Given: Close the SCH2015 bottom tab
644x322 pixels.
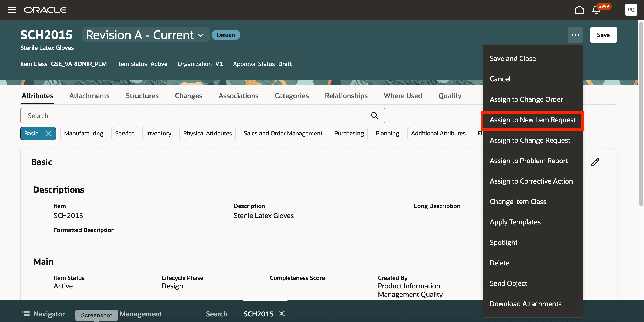Looking at the screenshot, I should point(282,313).
